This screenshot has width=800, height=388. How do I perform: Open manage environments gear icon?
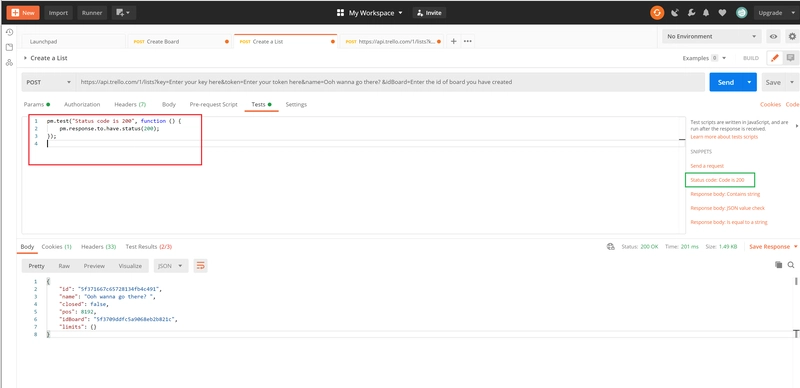[x=792, y=37]
